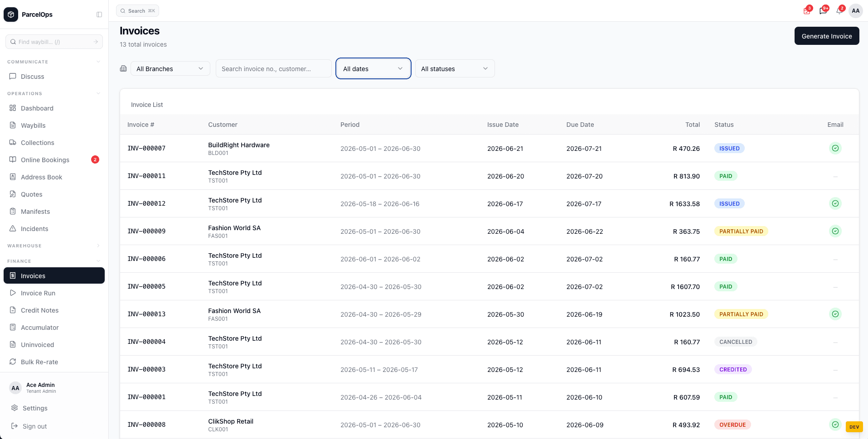
Task: Click the OVERDUE status on INV-000008
Action: (732, 425)
